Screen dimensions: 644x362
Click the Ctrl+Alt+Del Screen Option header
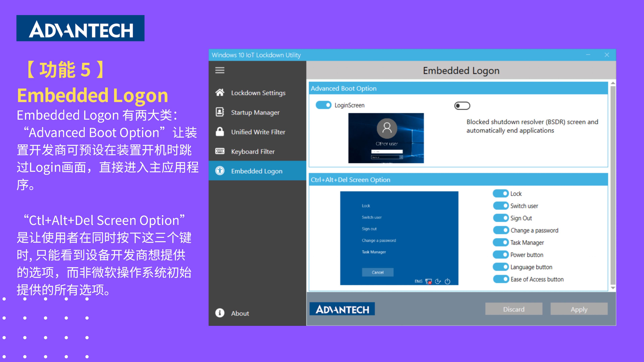[x=458, y=180]
